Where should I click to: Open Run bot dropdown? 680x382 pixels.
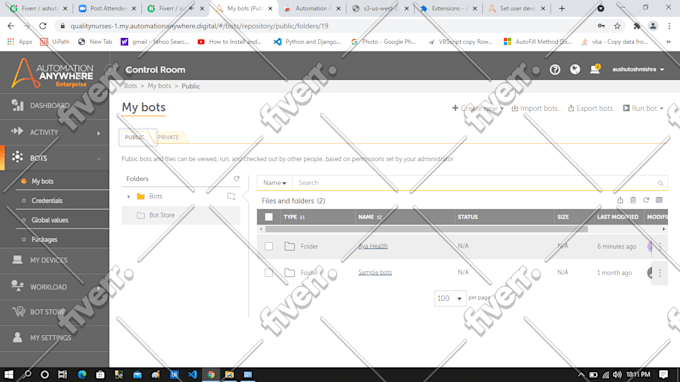[x=643, y=108]
